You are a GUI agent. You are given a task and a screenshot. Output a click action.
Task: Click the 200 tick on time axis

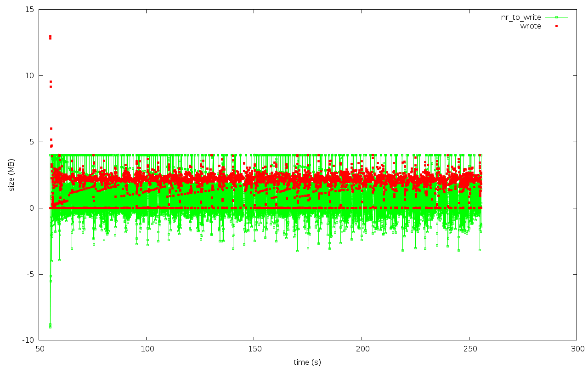362,349
